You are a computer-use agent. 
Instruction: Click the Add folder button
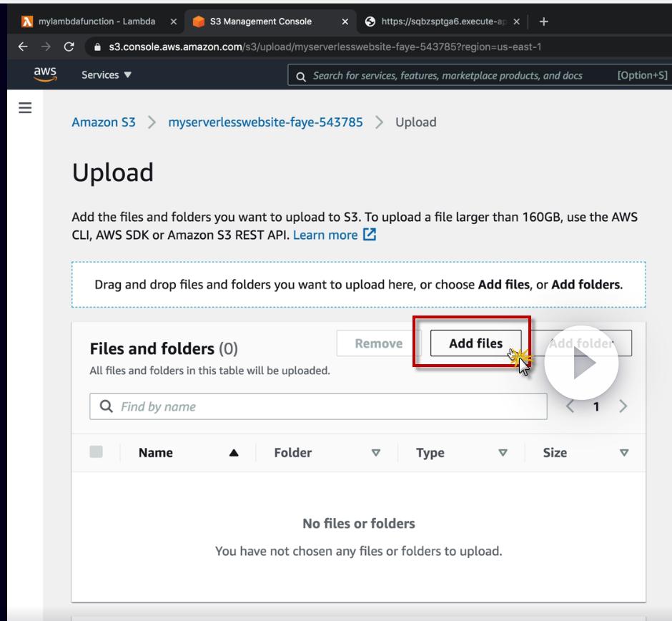pos(581,343)
